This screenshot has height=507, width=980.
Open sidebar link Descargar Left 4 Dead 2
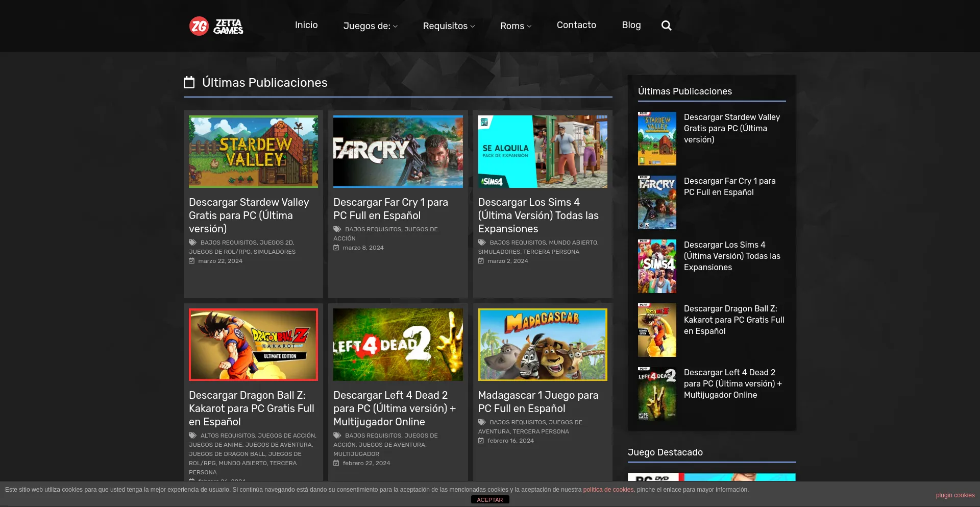pyautogui.click(x=733, y=383)
